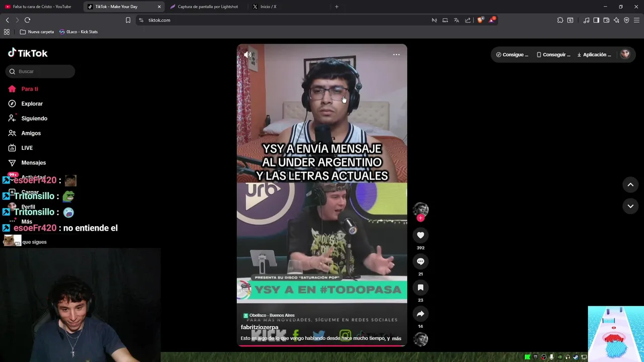Like the video with heart icon
The width and height of the screenshot is (644, 362).
[421, 235]
